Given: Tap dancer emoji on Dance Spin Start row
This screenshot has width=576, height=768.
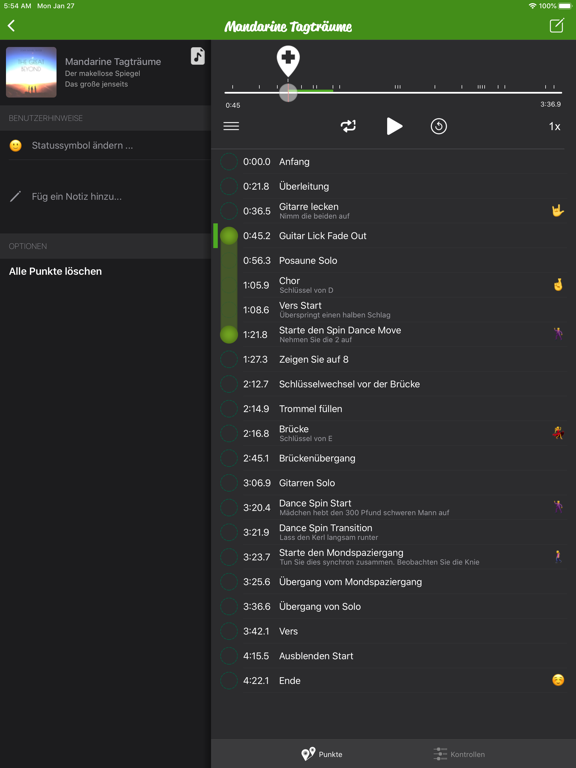Looking at the screenshot, I should 558,507.
